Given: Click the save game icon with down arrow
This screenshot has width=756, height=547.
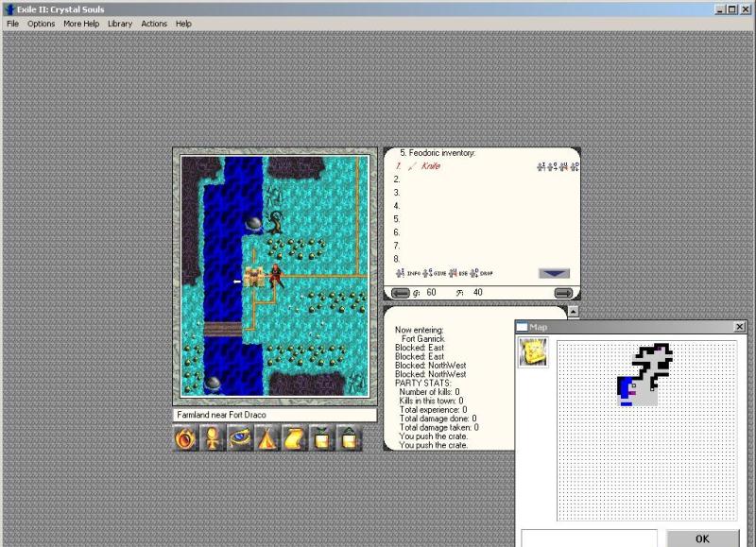Looking at the screenshot, I should pyautogui.click(x=322, y=439).
